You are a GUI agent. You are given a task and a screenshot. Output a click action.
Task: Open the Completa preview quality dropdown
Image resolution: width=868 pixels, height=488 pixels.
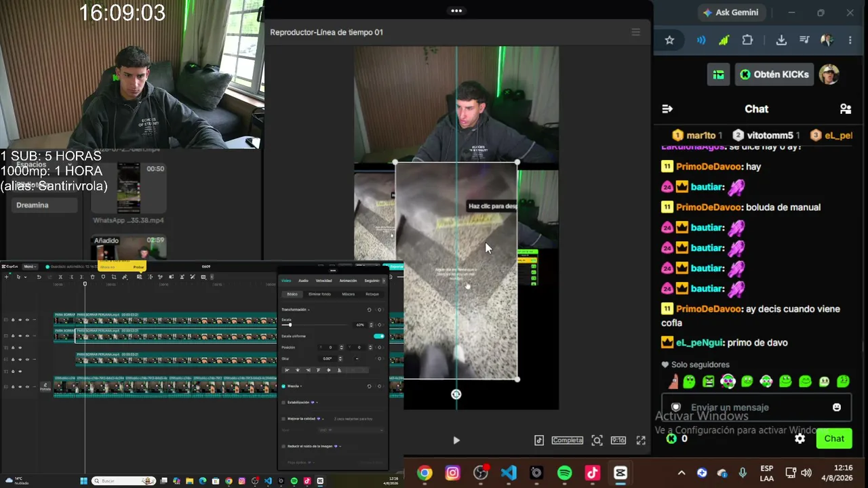(567, 441)
